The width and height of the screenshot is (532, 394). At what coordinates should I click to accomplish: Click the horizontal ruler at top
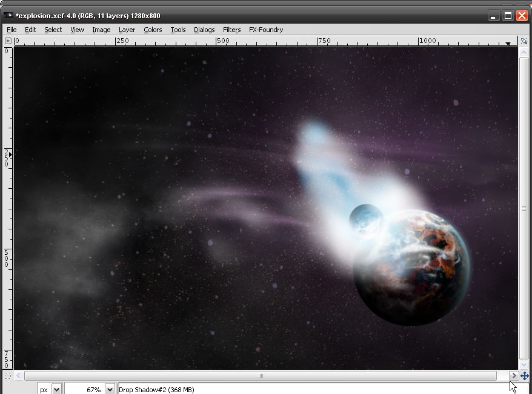265,41
